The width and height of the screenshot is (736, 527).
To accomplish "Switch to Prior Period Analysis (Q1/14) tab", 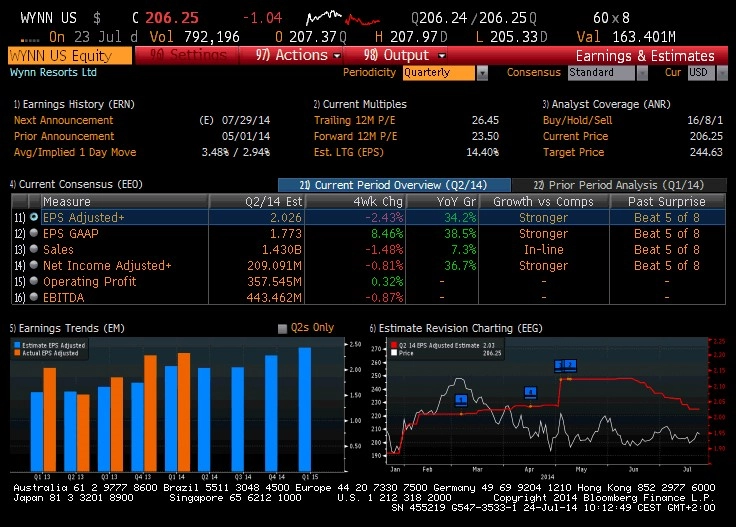I will [619, 185].
